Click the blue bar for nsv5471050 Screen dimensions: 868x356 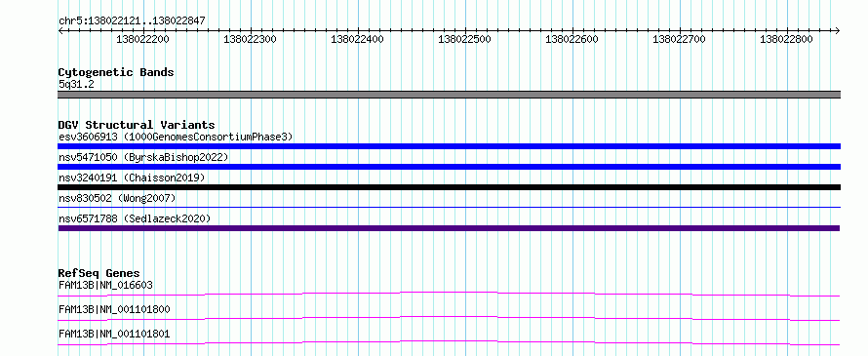(449, 167)
